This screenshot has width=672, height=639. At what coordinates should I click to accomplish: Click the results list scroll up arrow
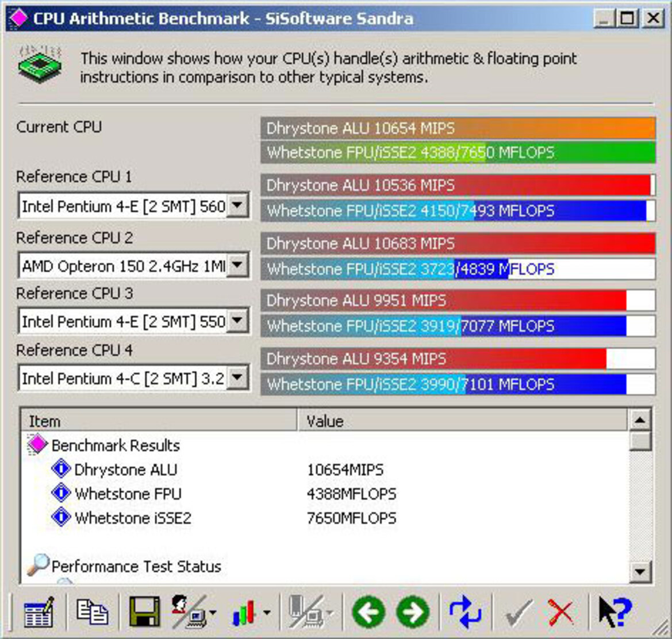641,420
